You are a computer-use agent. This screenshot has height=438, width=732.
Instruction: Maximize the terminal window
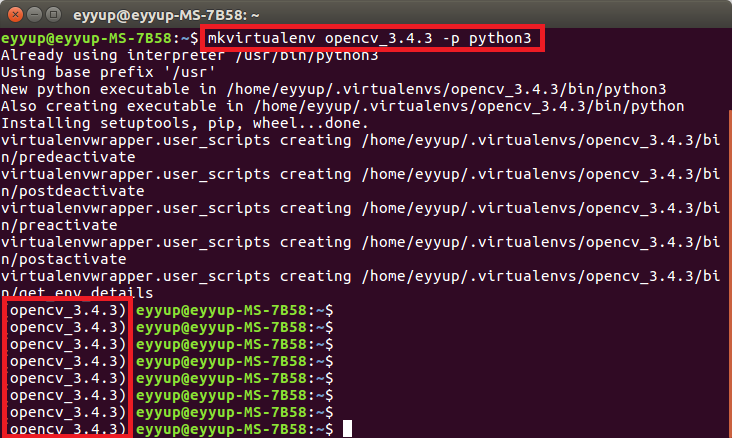(x=54, y=15)
